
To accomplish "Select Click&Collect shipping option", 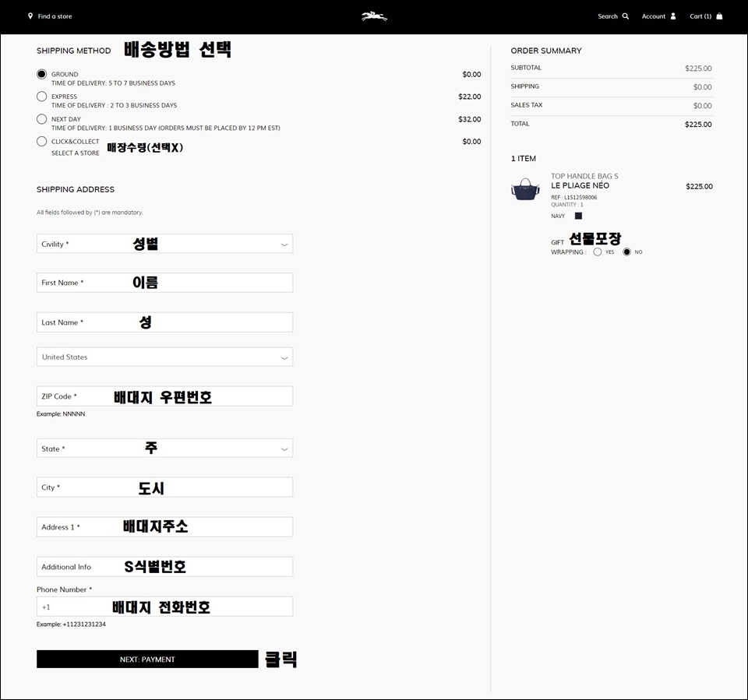I will 41,141.
